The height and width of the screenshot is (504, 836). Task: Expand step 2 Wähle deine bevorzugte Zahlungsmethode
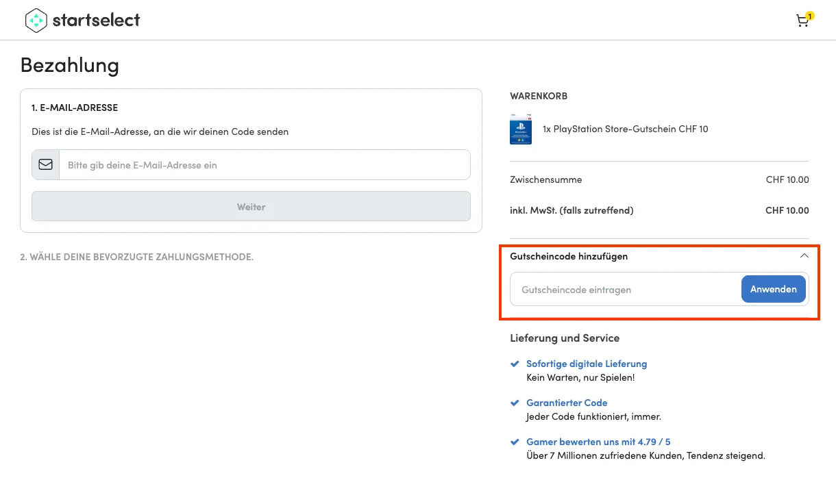tap(137, 257)
